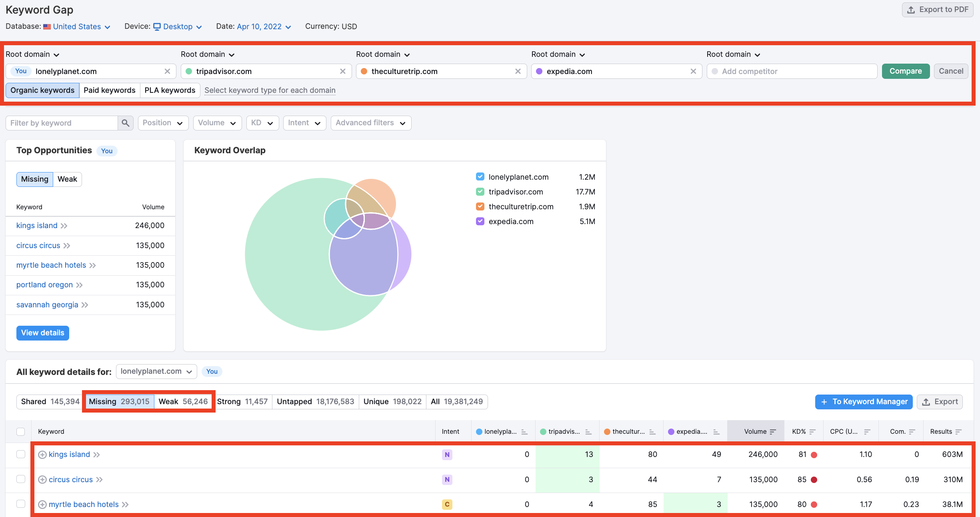Focus the Add competitor input field
This screenshot has width=980, height=517.
[x=792, y=71]
